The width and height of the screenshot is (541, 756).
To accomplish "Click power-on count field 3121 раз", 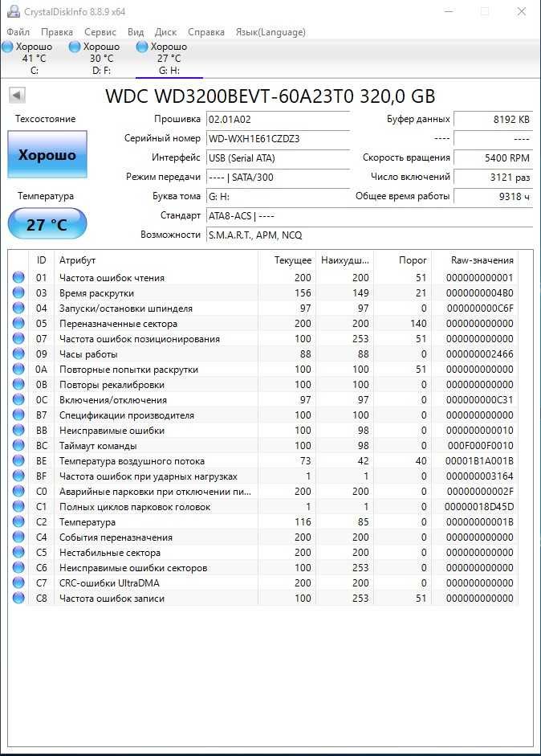I will tap(494, 178).
